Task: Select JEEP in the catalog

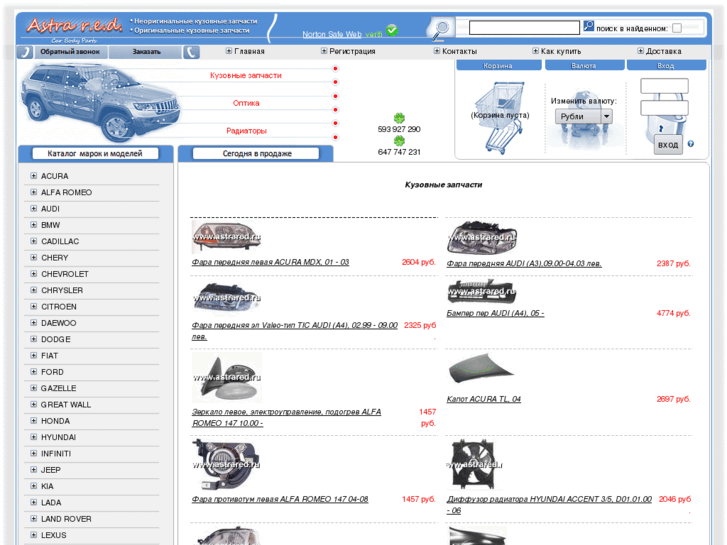Action: click(51, 470)
